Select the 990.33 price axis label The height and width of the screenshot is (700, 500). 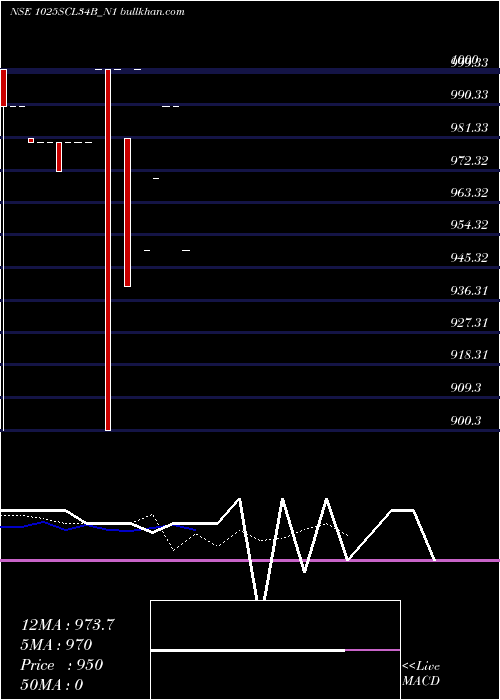pyautogui.click(x=469, y=95)
